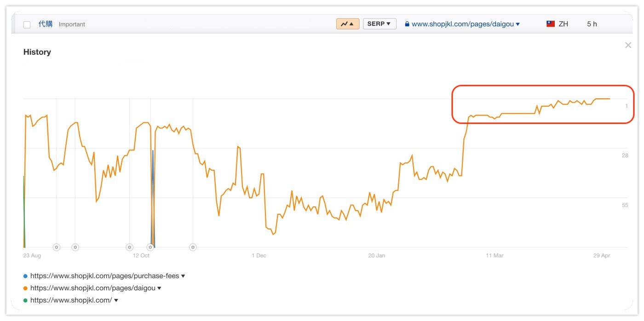Click the green homepage legend color dot
Viewport: 644px width, 321px height.
pos(25,300)
